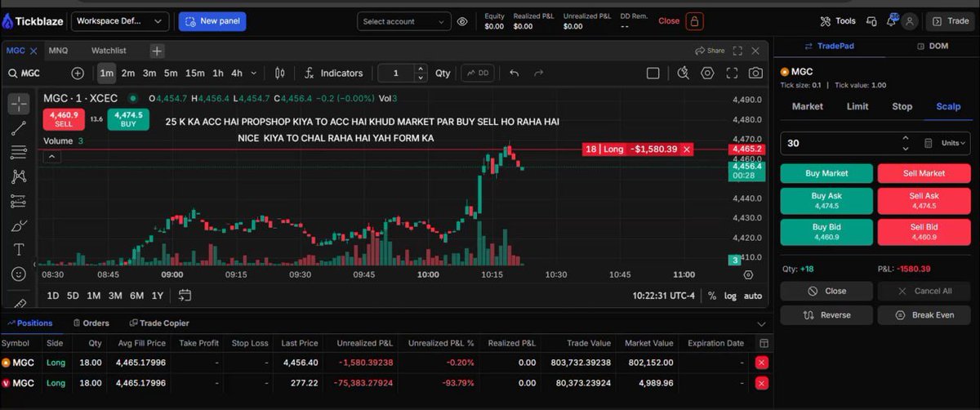Open notifications bell
The width and height of the screenshot is (980, 410).
[891, 21]
